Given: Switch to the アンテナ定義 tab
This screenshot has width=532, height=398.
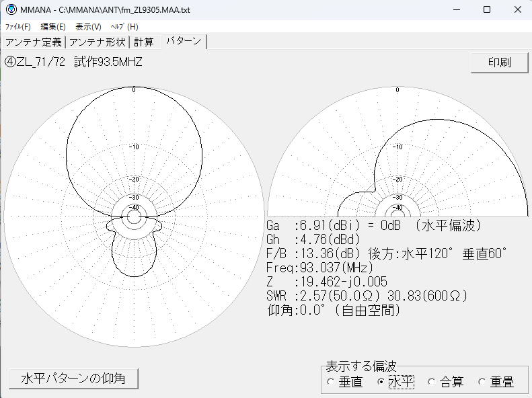Looking at the screenshot, I should (x=34, y=42).
